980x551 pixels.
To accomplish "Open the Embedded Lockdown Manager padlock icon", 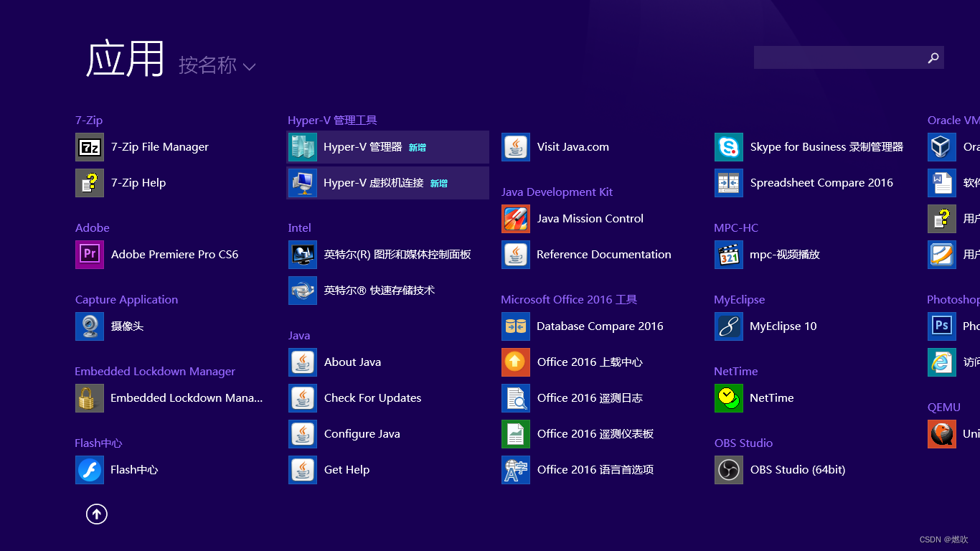I will click(x=90, y=398).
